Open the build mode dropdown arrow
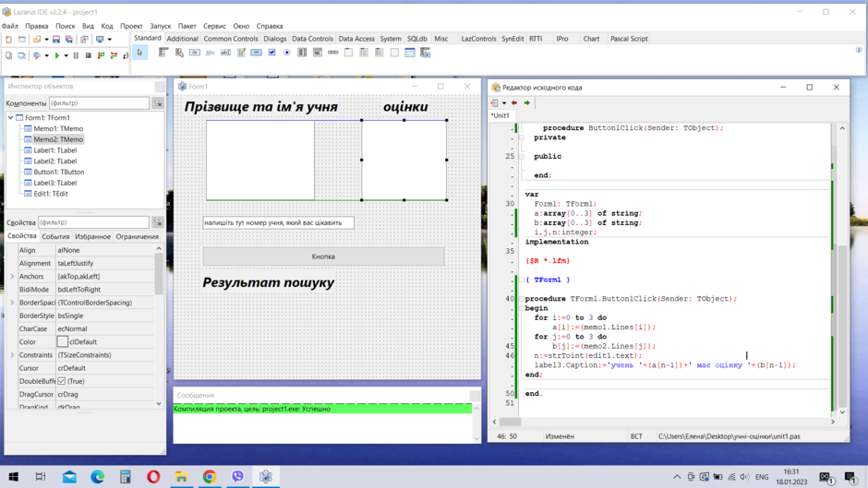The height and width of the screenshot is (488, 868). coord(46,55)
